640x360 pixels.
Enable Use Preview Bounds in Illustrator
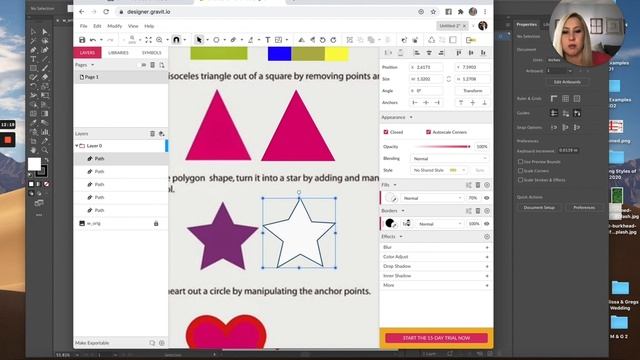[x=520, y=162]
